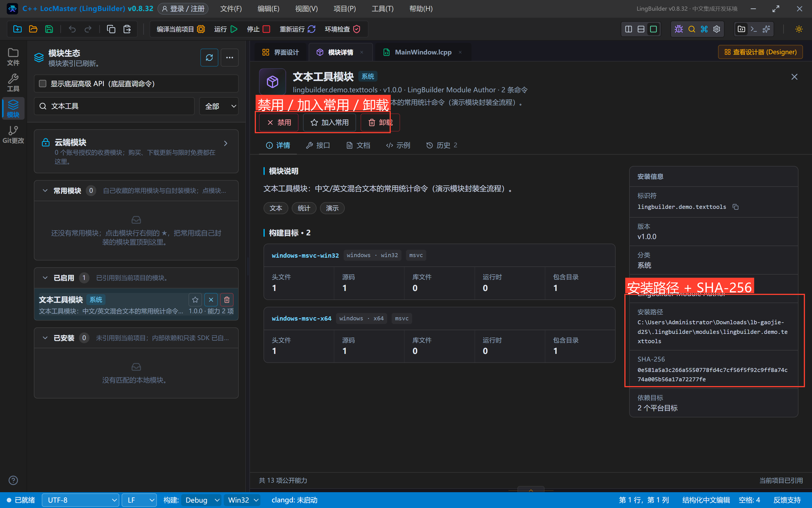
Task: Open the Win32 platform dropdown
Action: coord(243,500)
